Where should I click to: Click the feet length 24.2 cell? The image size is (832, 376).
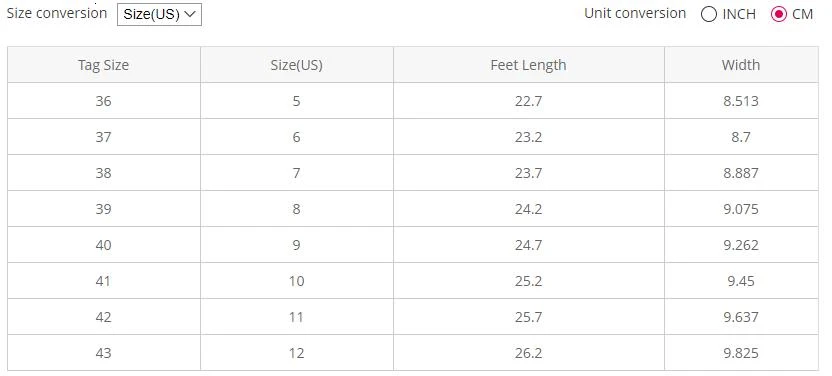528,209
